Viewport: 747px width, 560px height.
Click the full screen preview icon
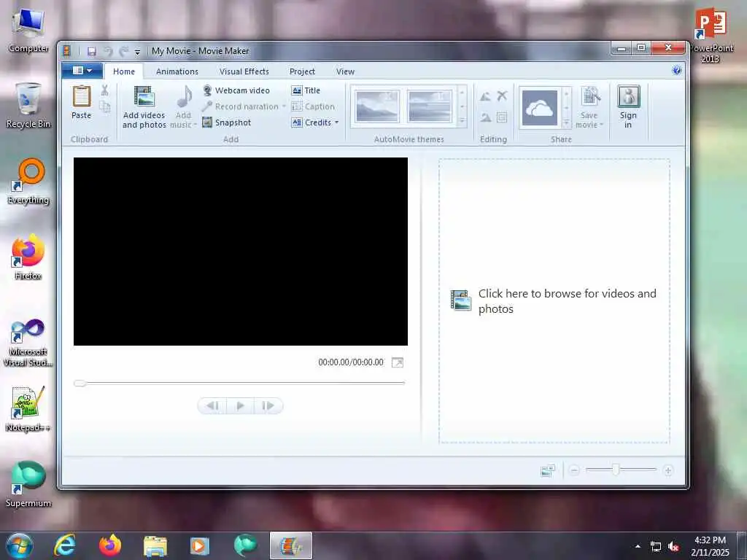(398, 363)
